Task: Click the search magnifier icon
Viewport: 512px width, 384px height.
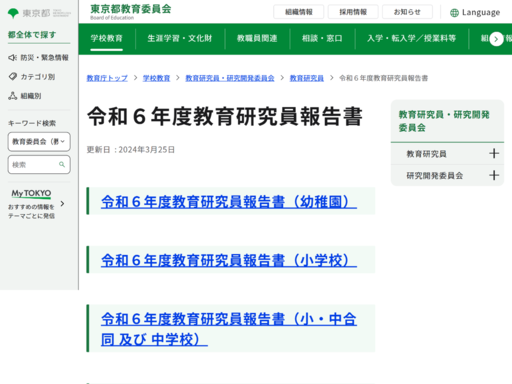Action: [x=62, y=164]
